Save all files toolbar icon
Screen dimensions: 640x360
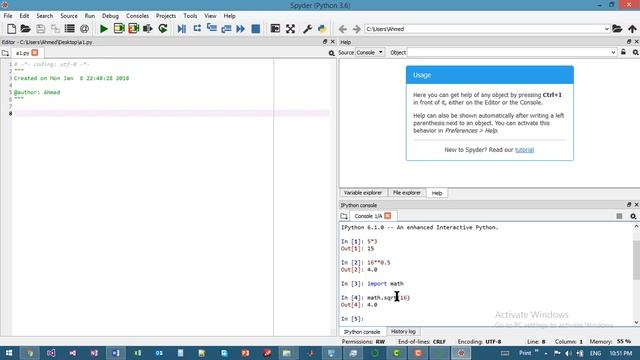tap(55, 29)
